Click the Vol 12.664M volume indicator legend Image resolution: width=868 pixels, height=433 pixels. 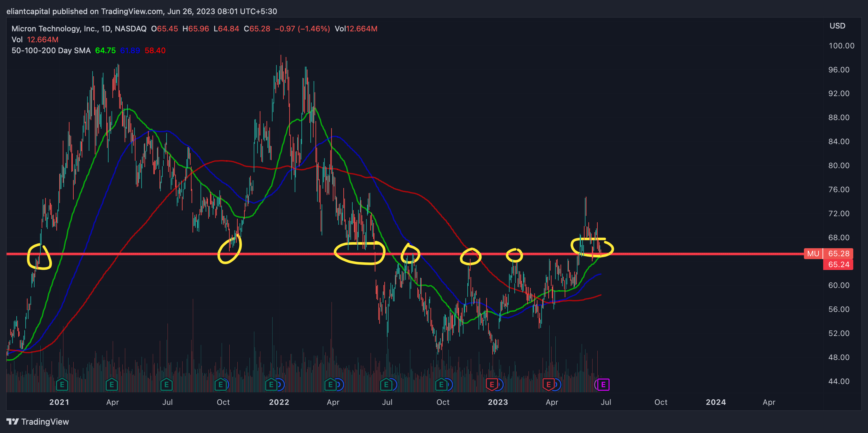[x=35, y=40]
